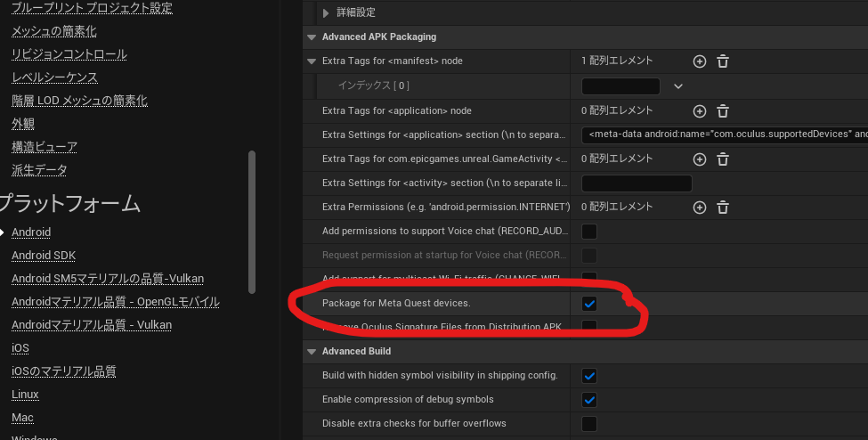Open 派生データ settings

[x=39, y=170]
